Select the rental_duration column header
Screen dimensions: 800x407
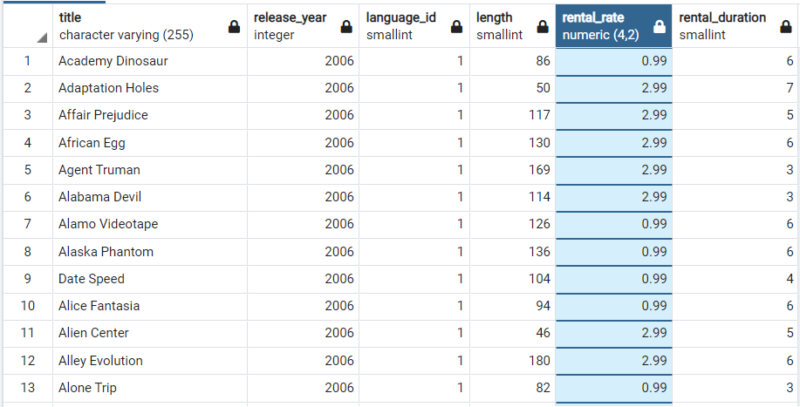coord(725,26)
